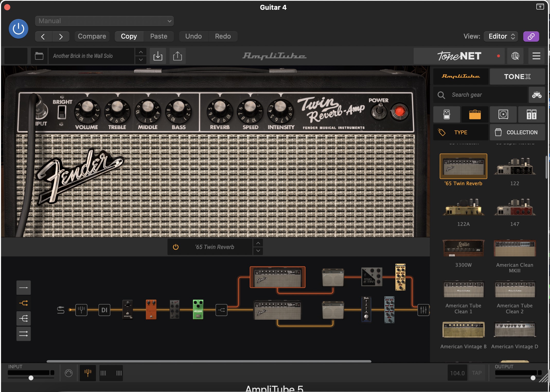The width and height of the screenshot is (550, 392).
Task: Select the rack effects category icon
Action: coord(531,114)
